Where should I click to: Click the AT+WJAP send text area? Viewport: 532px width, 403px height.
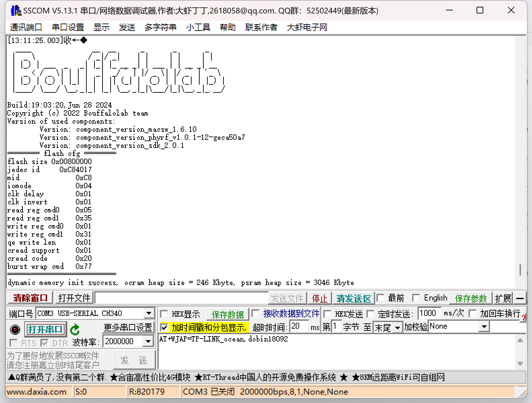pos(337,352)
